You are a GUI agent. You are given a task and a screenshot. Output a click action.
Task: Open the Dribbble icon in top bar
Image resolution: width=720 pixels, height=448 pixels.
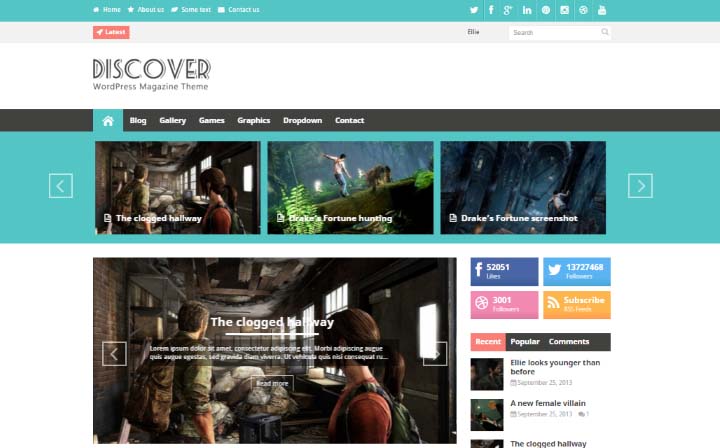pyautogui.click(x=583, y=10)
